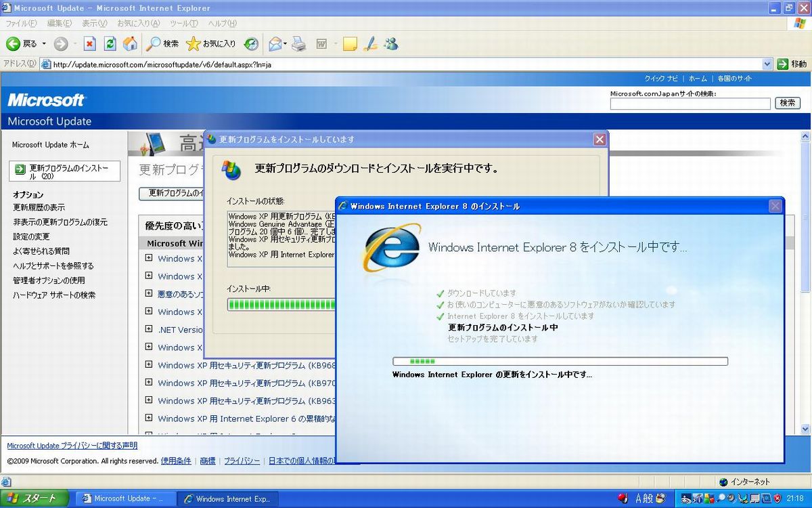Go to the Home page icon
This screenshot has width=812, height=508.
point(130,44)
